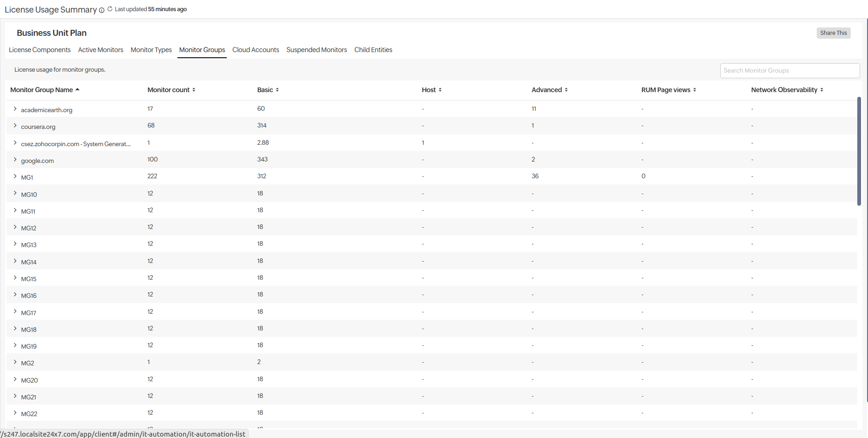Expand the MG2 monitor group row

pos(15,362)
